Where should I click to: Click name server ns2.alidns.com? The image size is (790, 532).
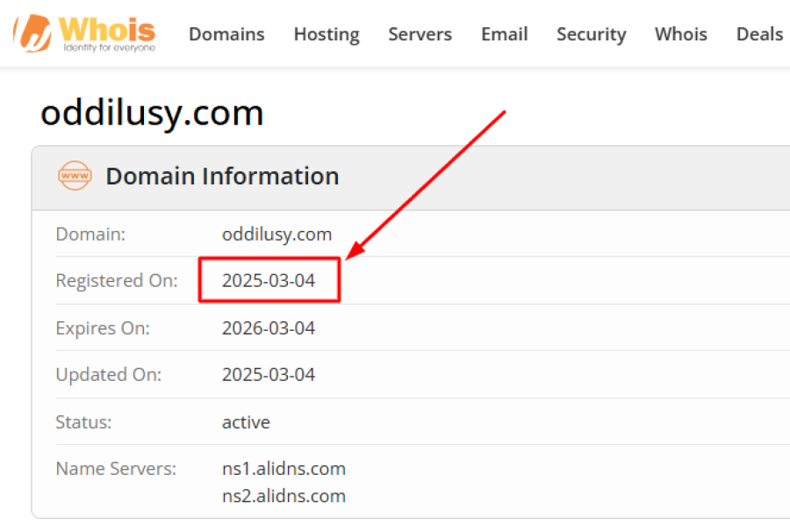click(x=284, y=496)
